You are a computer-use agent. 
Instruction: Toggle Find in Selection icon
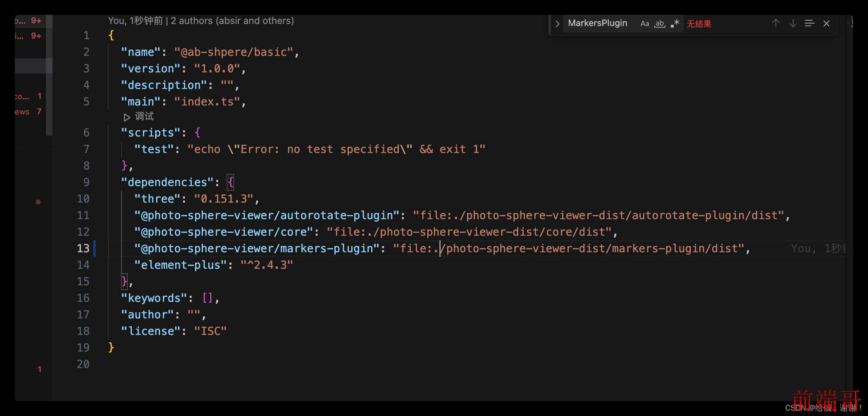tap(809, 24)
